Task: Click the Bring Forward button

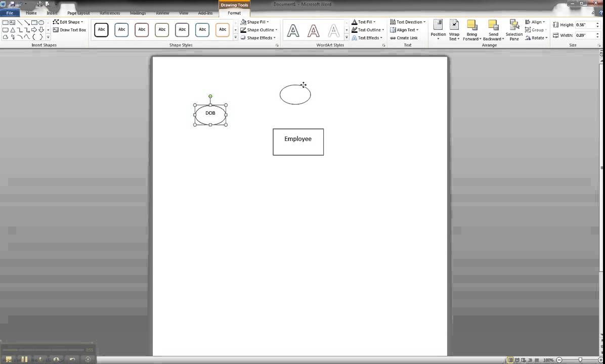Action: click(472, 30)
